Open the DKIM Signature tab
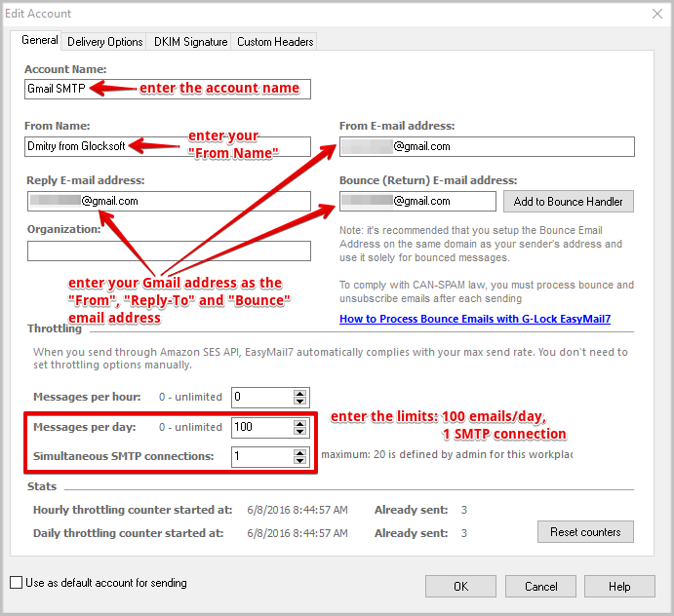 click(x=190, y=42)
